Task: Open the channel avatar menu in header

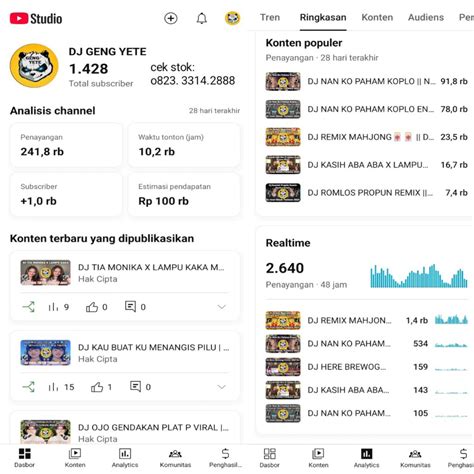Action: point(232,18)
